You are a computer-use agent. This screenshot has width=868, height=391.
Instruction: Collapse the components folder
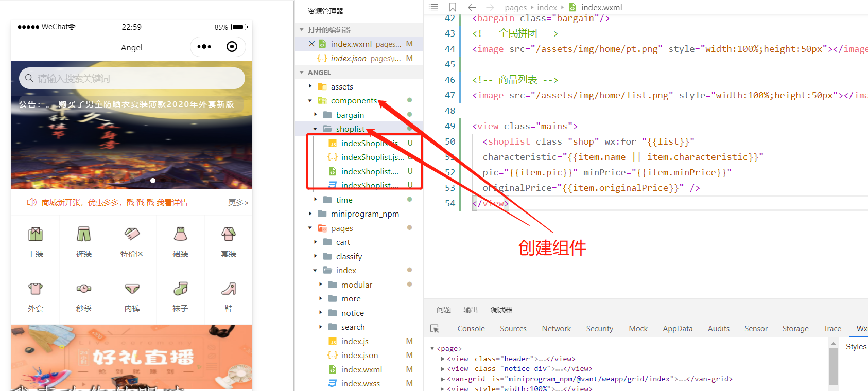pyautogui.click(x=310, y=101)
